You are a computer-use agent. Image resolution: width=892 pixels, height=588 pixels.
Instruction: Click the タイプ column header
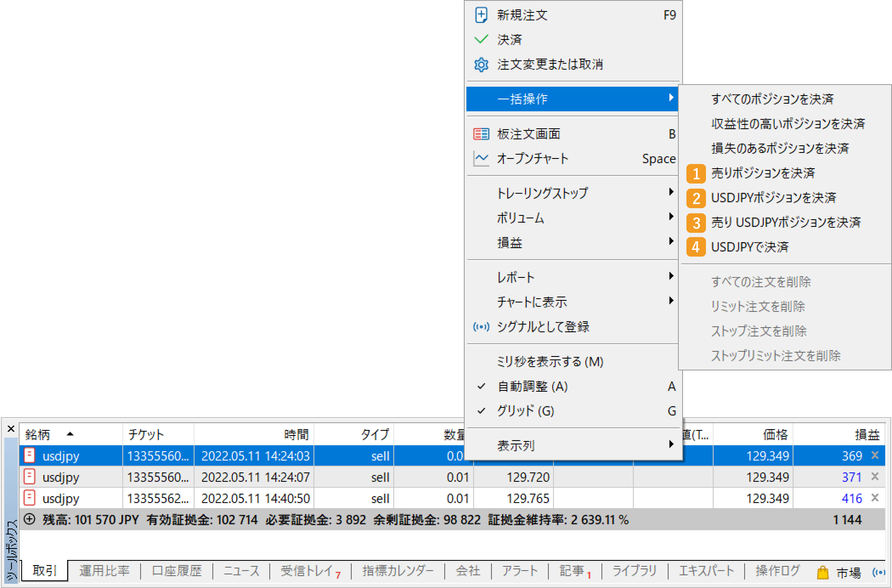pyautogui.click(x=354, y=434)
